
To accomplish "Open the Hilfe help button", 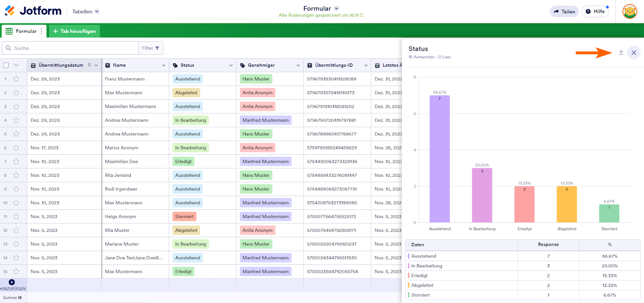I will tap(595, 12).
